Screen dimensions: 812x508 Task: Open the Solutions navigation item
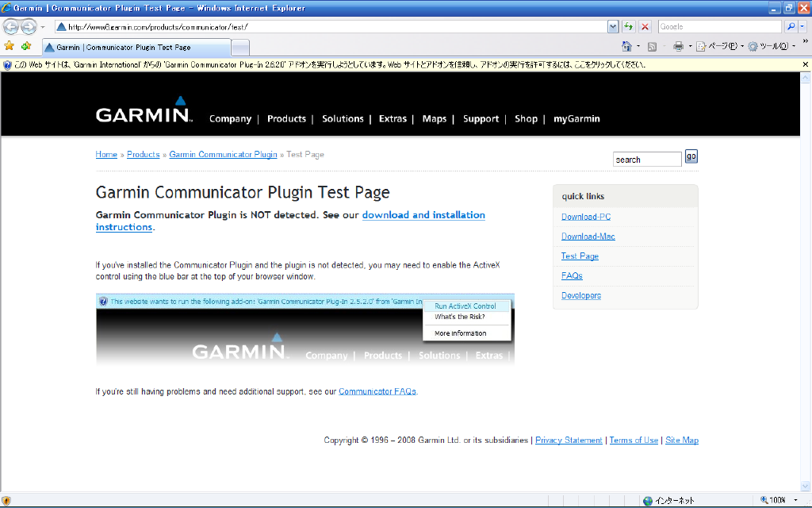point(343,119)
